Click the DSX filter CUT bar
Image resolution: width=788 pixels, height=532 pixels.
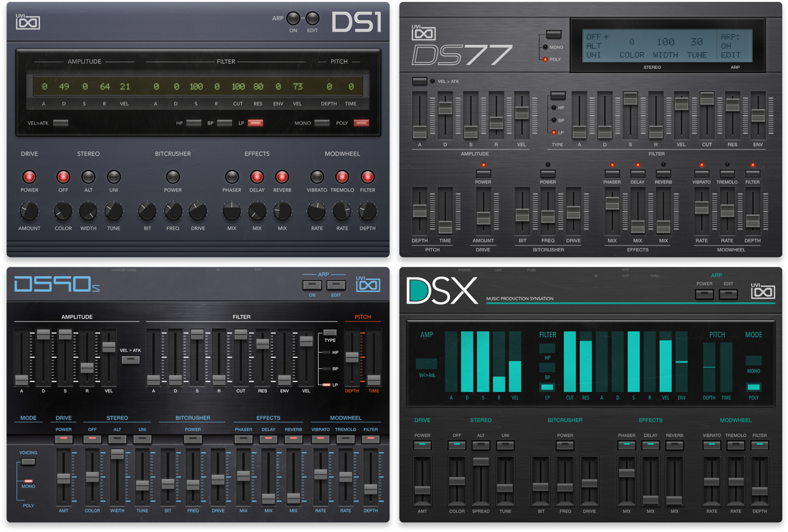[570, 362]
